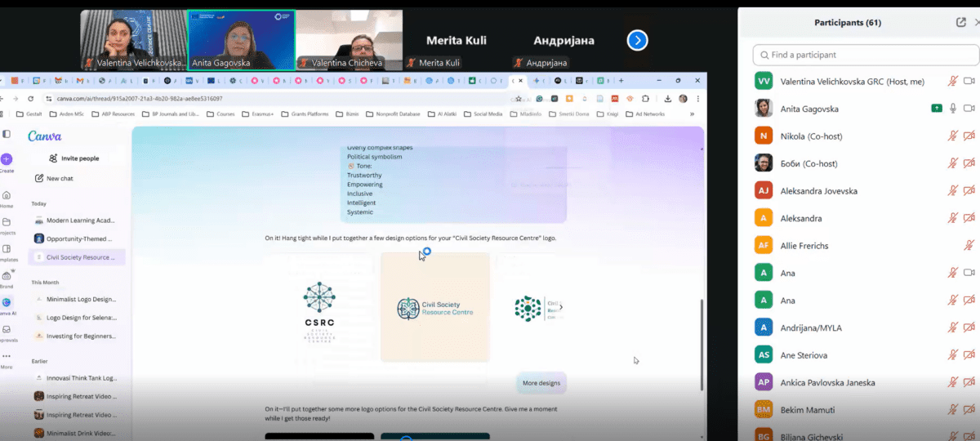This screenshot has width=980, height=441.
Task: Open Nonprofit Database bookmark folder
Action: 394,114
